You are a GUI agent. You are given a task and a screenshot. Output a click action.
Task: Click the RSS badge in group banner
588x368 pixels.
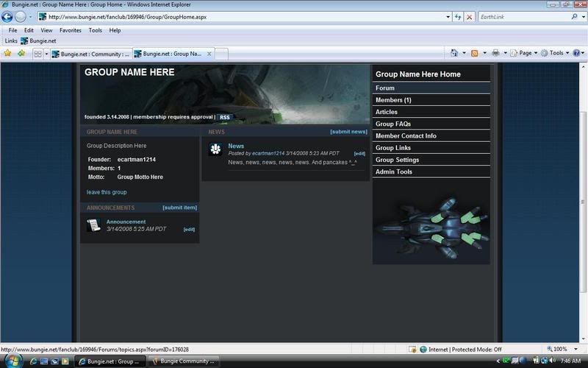coord(224,117)
